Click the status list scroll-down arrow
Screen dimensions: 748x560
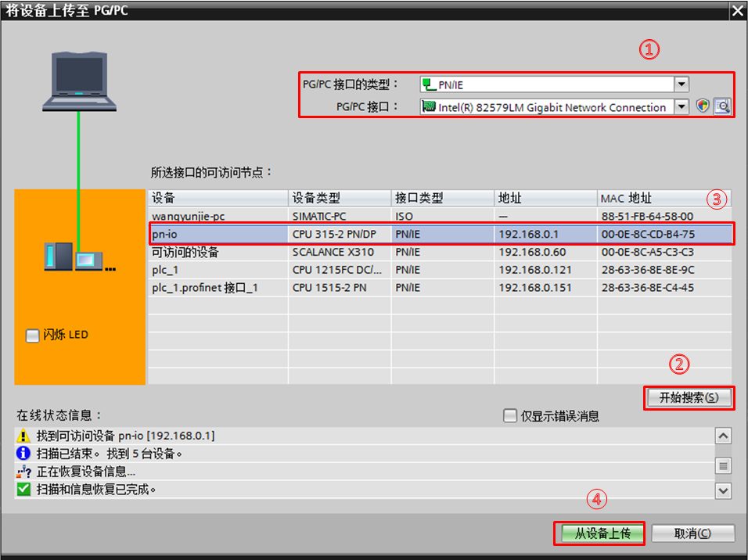tap(724, 490)
